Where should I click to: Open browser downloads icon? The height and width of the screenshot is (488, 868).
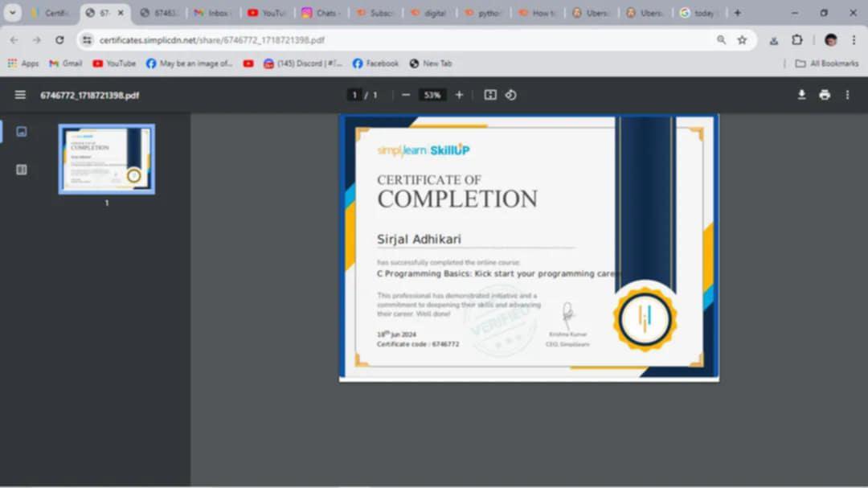point(774,40)
